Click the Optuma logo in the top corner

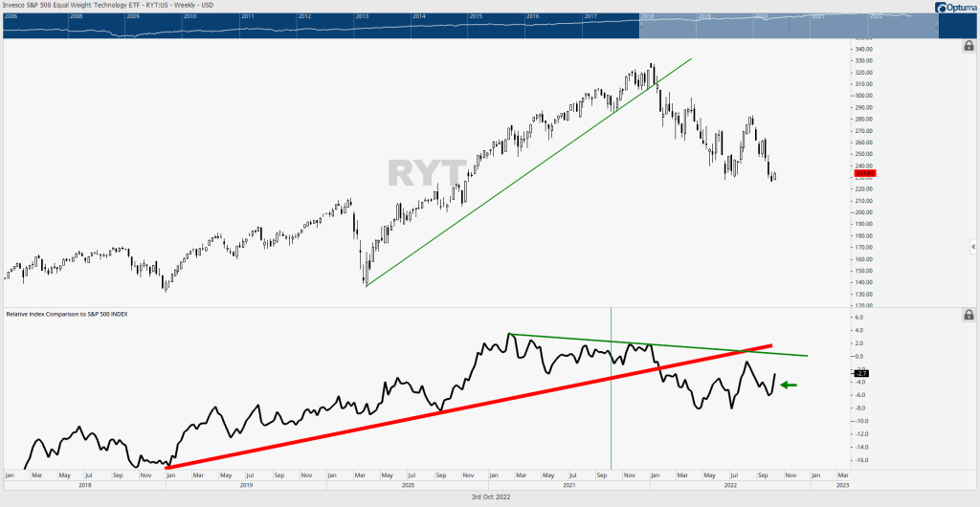pyautogui.click(x=956, y=7)
